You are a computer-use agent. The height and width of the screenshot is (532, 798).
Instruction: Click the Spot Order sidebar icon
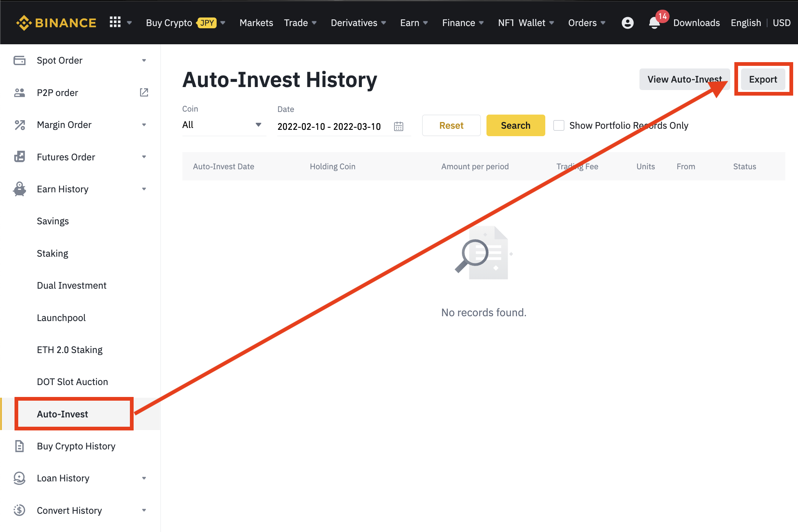(18, 60)
